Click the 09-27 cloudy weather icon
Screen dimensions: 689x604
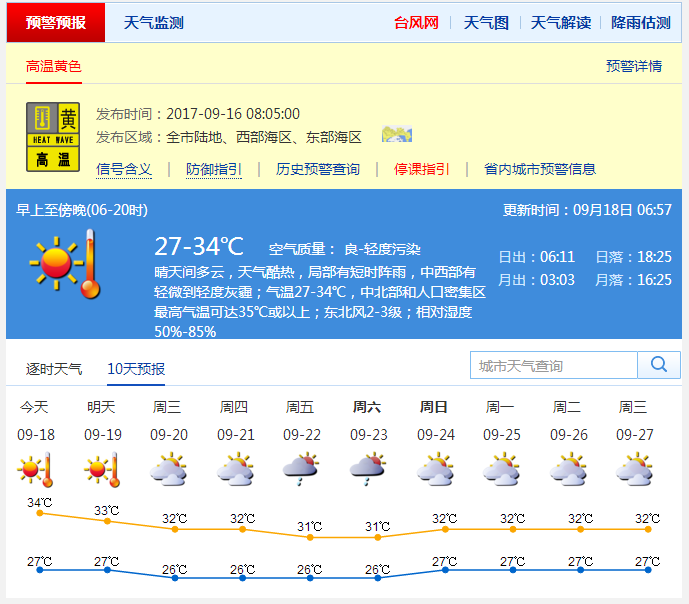(x=635, y=470)
